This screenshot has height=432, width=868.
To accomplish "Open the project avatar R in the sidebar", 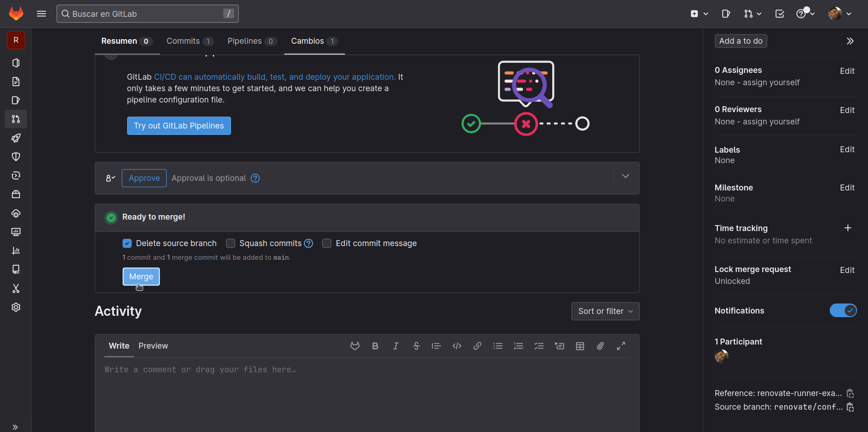I will pyautogui.click(x=16, y=40).
